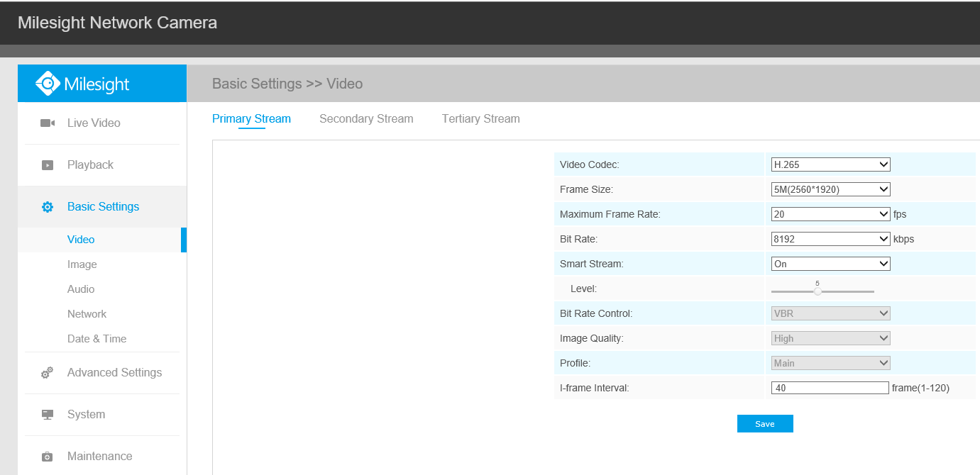Screen dimensions: 980x475
Task: Switch to the Secondary Stream tab
Action: tap(366, 118)
